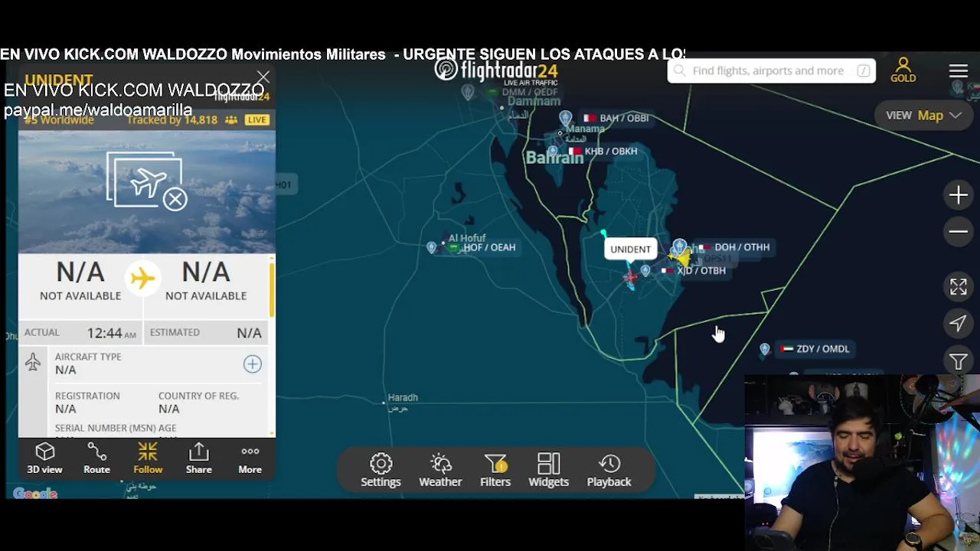The width and height of the screenshot is (980, 551).
Task: Enter fullscreen map mode
Action: pyautogui.click(x=958, y=287)
